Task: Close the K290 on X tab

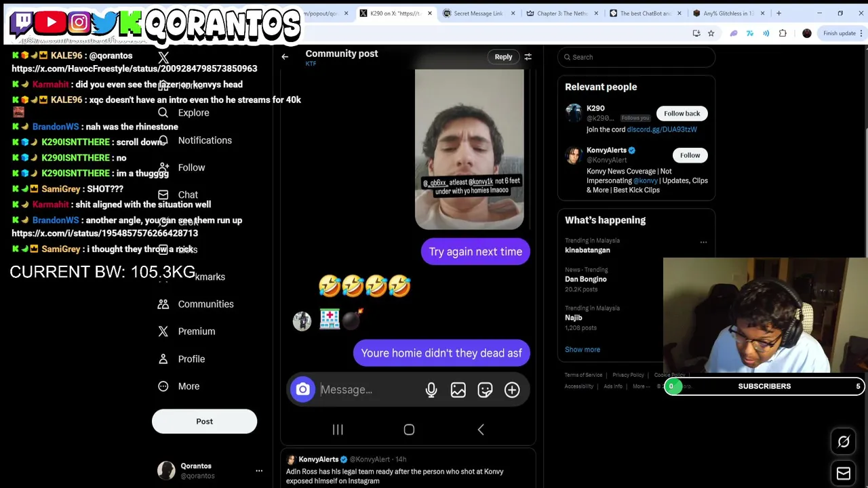Action: pyautogui.click(x=429, y=13)
